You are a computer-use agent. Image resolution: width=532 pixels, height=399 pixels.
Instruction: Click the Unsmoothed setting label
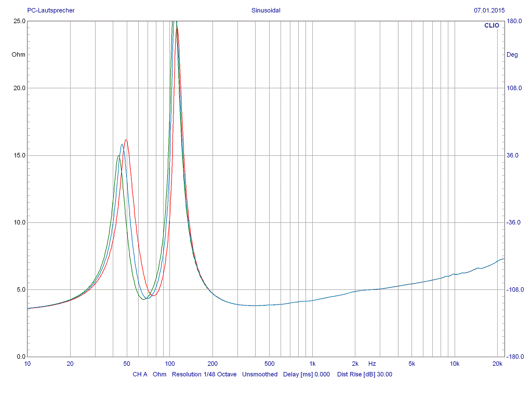260,374
